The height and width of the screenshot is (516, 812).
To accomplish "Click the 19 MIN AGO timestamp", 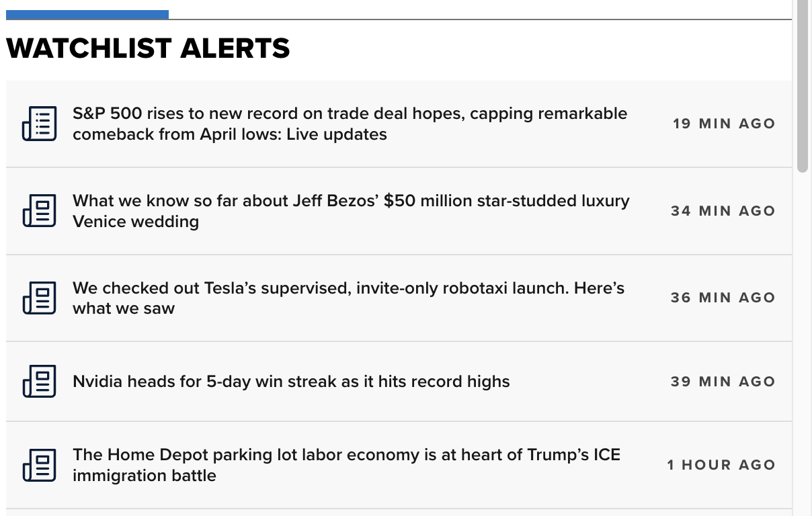I will 724,124.
